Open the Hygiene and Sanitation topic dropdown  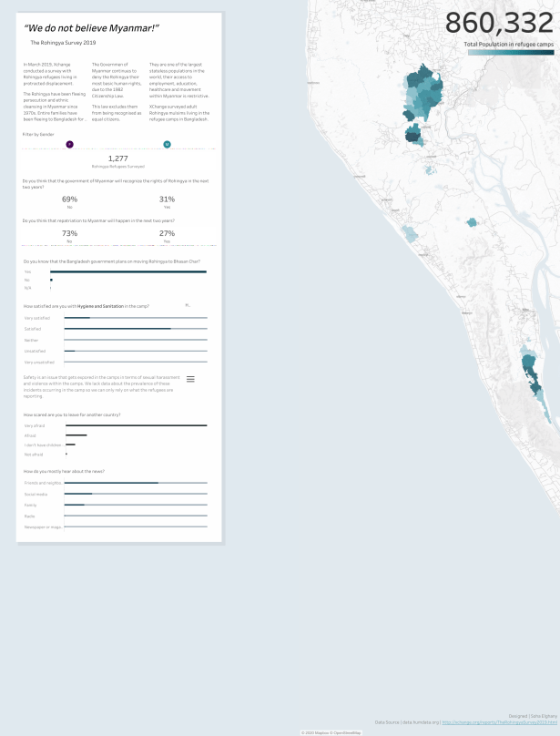187,305
